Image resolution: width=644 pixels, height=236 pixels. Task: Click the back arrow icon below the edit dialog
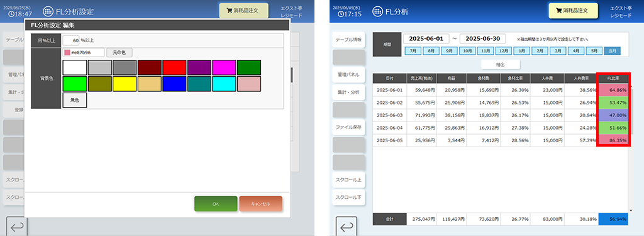point(17,227)
